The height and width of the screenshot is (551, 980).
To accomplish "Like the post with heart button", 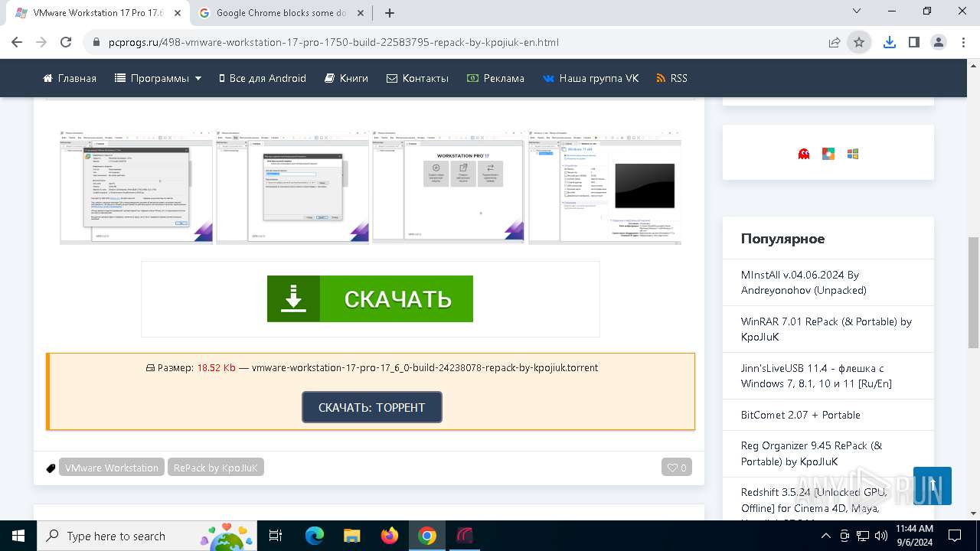I will (x=677, y=468).
